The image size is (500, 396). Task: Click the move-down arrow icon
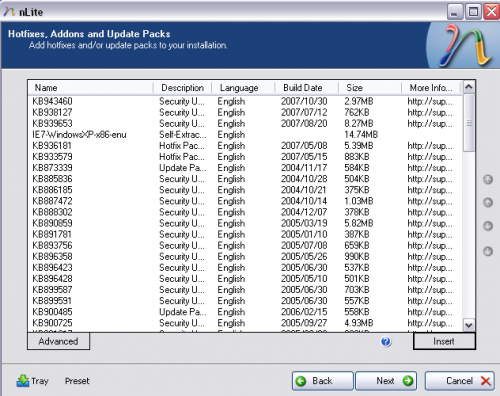pyautogui.click(x=488, y=226)
